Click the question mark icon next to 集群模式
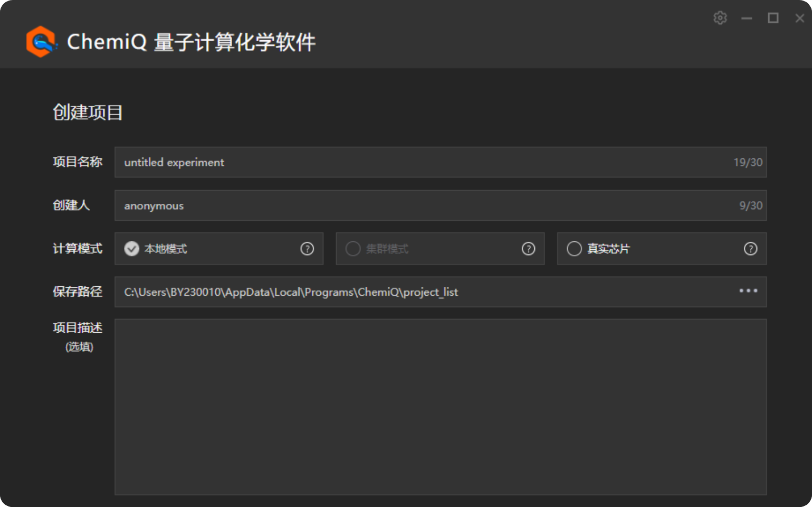Viewport: 812px width, 507px height. [x=528, y=248]
